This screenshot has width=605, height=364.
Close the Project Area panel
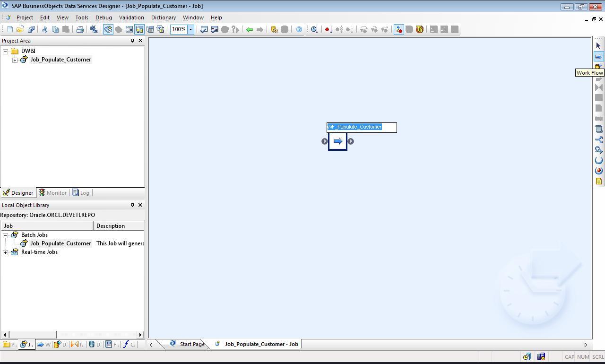[140, 41]
